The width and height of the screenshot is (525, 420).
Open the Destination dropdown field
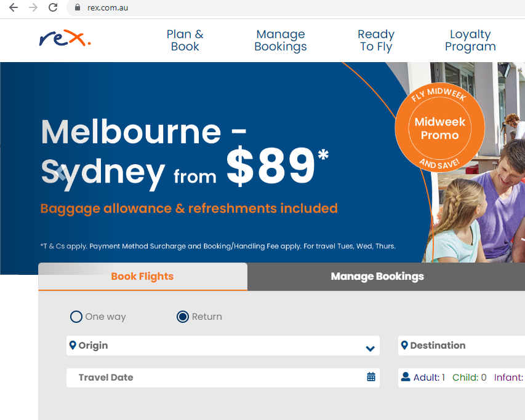(462, 346)
